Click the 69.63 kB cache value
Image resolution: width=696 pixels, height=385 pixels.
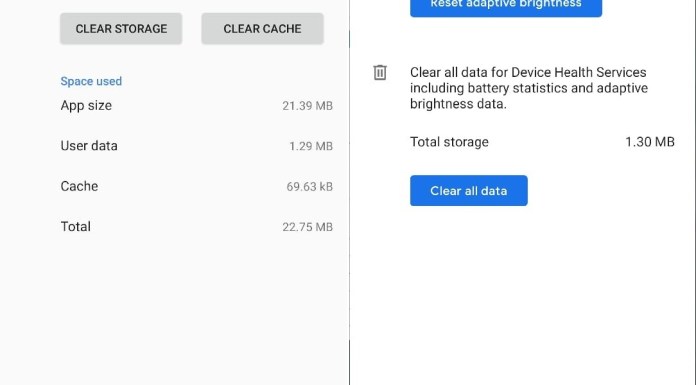[x=310, y=187]
